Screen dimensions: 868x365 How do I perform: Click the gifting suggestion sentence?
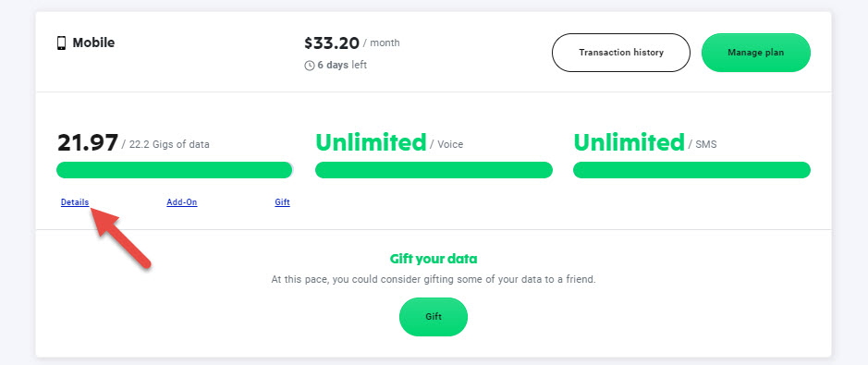pyautogui.click(x=434, y=279)
